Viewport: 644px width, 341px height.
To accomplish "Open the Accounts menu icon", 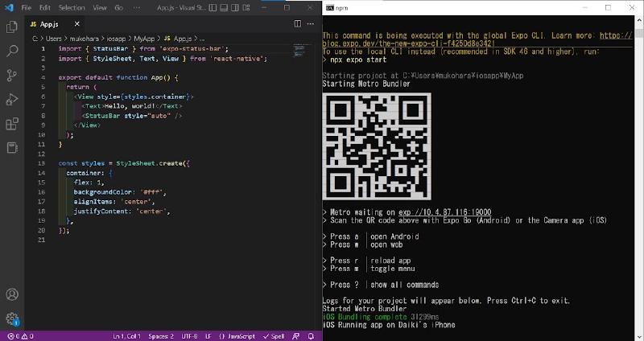I will 12,294.
